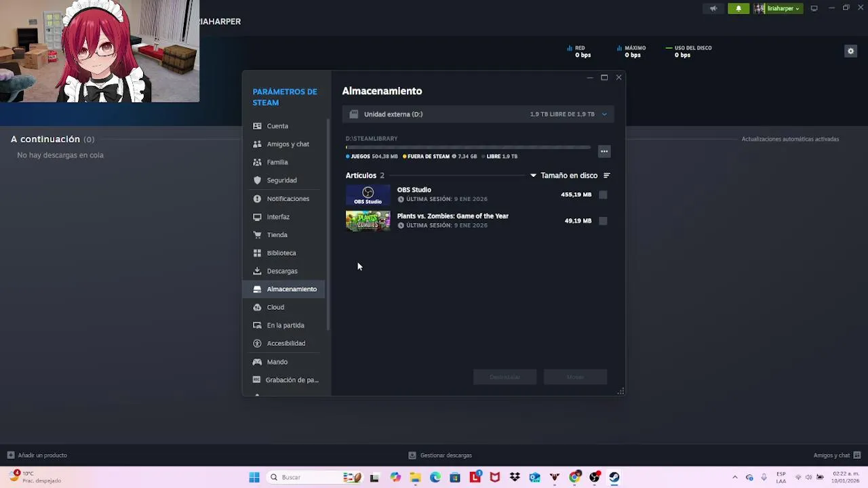The image size is (868, 488).
Task: Show hidden system tray icons
Action: 734,477
